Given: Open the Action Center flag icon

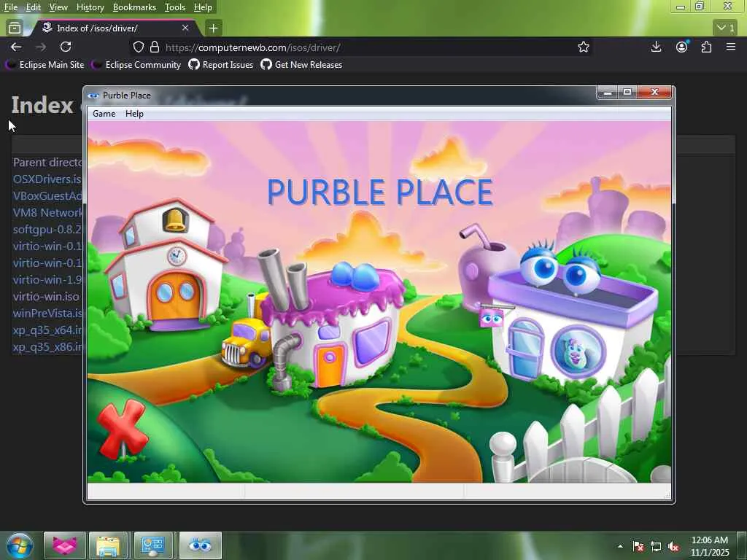Looking at the screenshot, I should pos(638,546).
